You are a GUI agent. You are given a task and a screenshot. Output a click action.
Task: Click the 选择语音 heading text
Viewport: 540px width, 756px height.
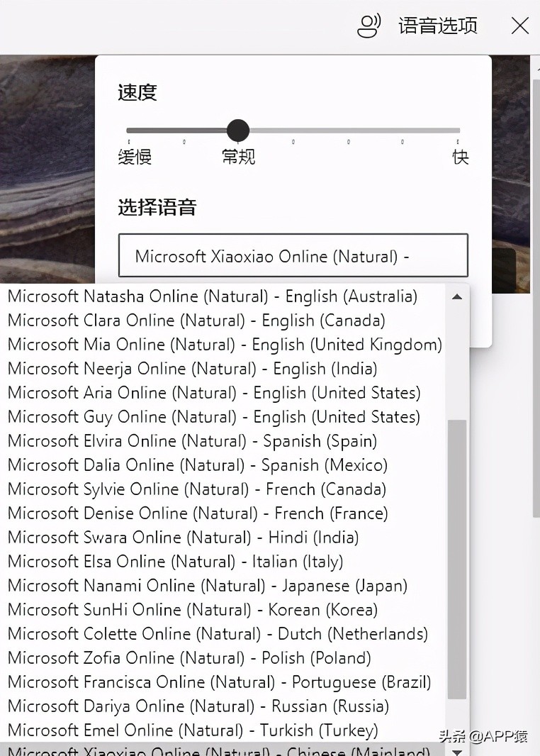157,207
